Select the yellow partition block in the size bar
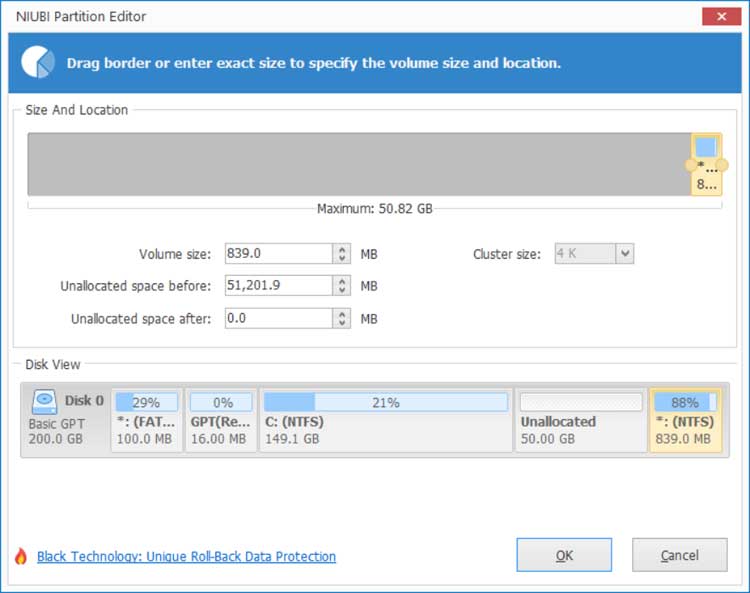Viewport: 750px width, 593px height. 706,165
